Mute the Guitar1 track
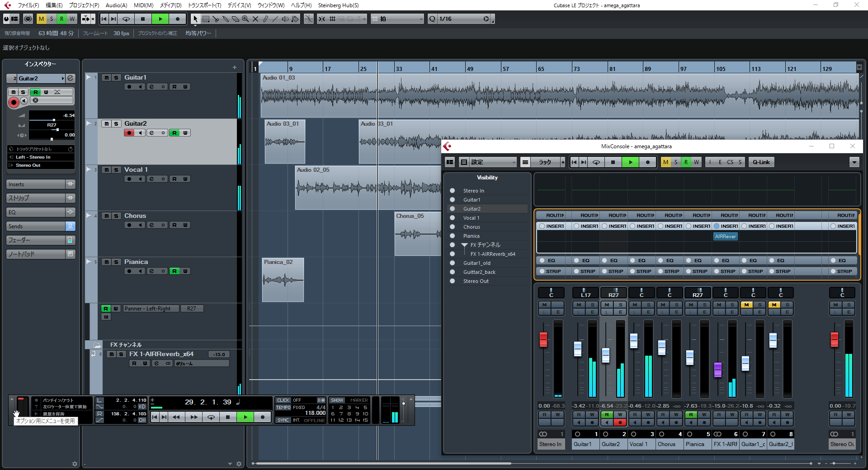The width and height of the screenshot is (868, 470). (x=106, y=78)
